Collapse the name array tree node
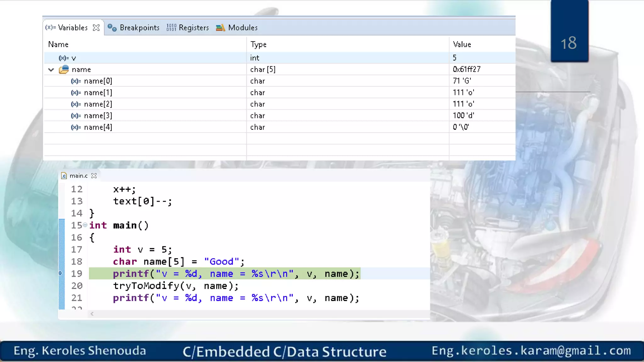 pyautogui.click(x=51, y=70)
